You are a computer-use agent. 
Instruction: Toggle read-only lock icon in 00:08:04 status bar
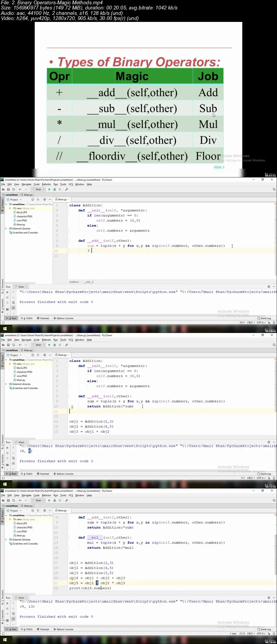tap(269, 322)
